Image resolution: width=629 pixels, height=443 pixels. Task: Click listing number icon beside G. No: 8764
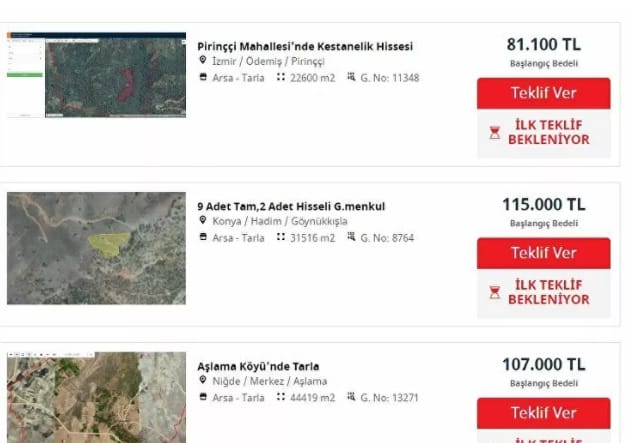pyautogui.click(x=351, y=237)
